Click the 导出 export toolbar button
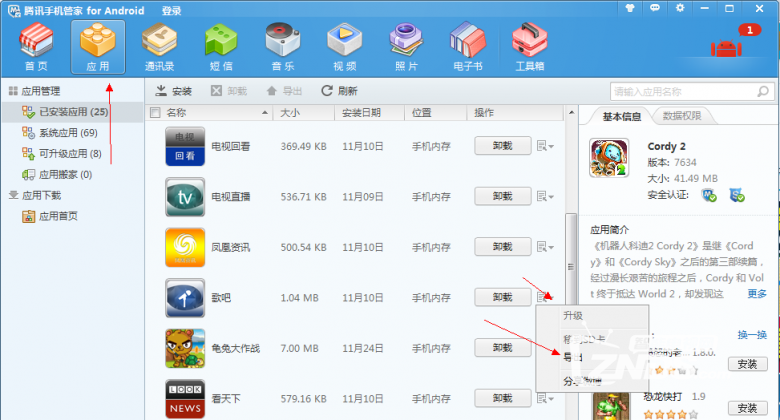The image size is (780, 420). [285, 91]
